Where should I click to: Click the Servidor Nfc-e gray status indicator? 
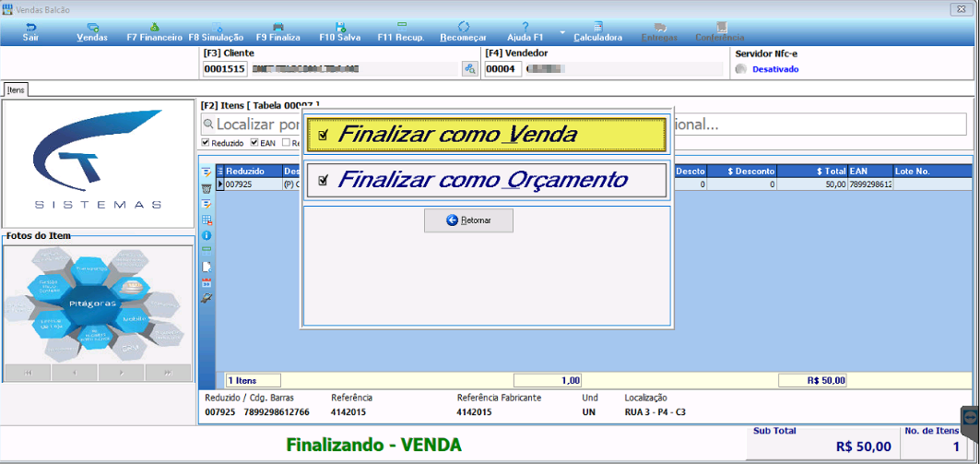(740, 69)
